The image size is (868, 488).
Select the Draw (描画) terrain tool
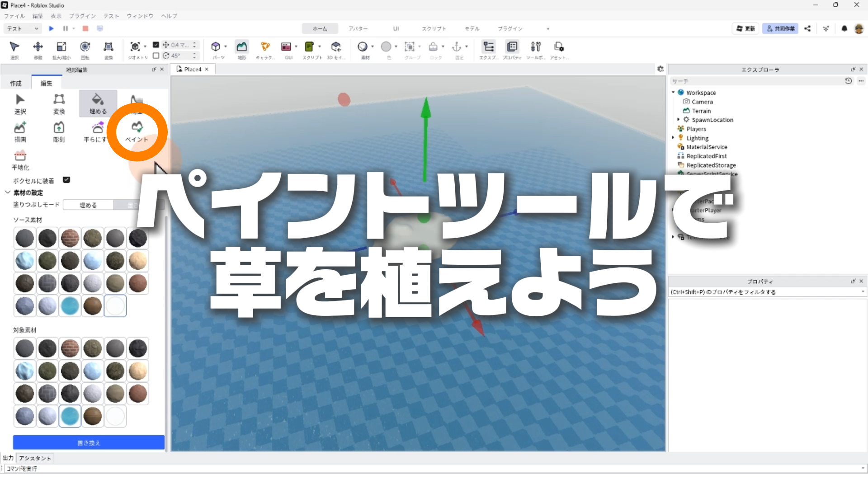(20, 131)
